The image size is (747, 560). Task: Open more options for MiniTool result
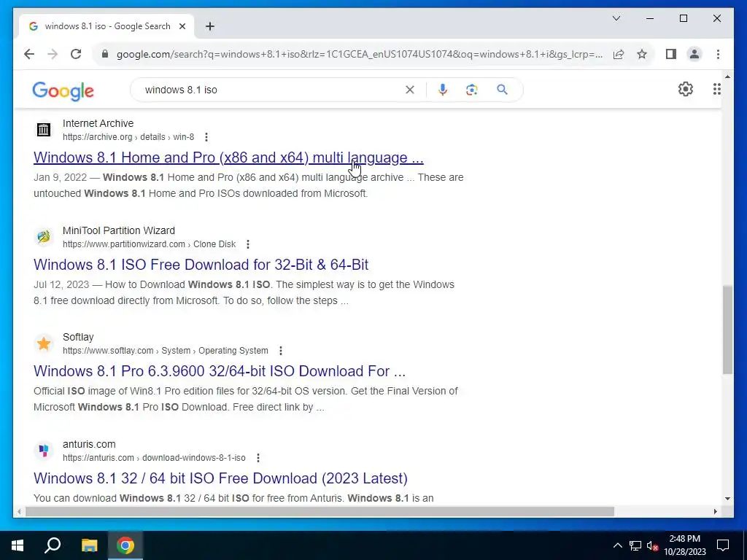[x=248, y=244]
